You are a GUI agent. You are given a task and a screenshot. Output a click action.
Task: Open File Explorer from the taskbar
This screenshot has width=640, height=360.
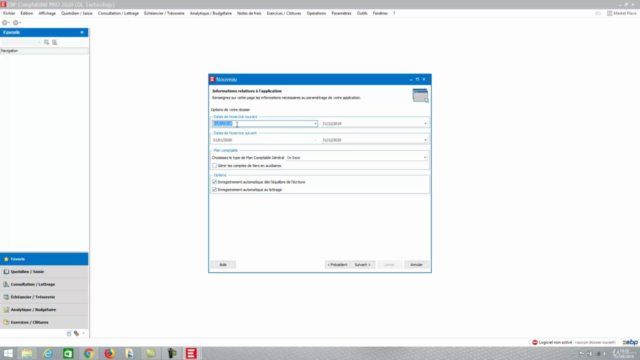pos(27,353)
